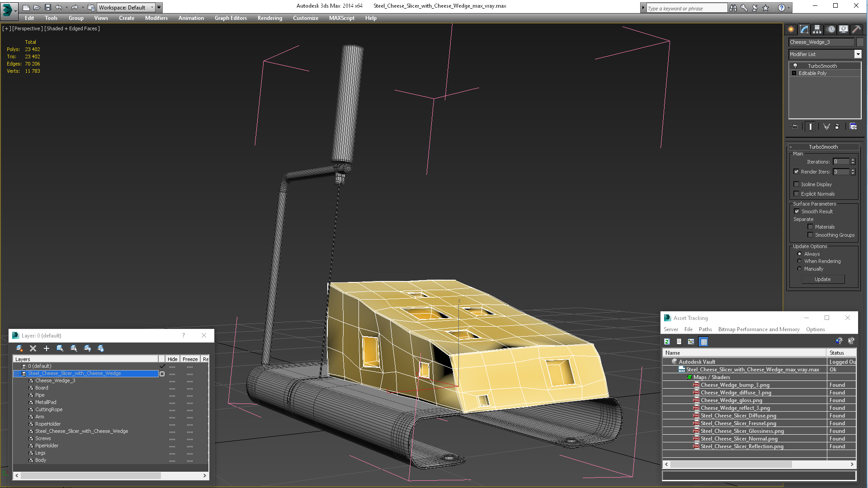Toggle TurboSmooth modifier lightbulb
The image size is (868, 488).
pos(795,66)
